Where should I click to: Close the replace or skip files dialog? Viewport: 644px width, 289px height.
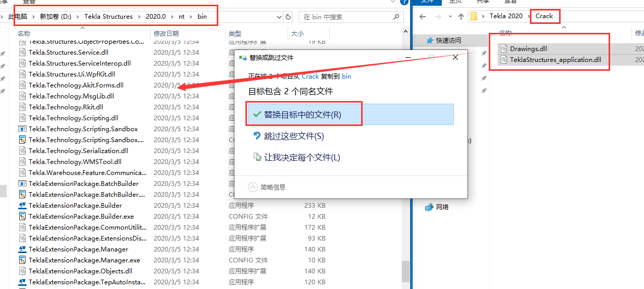pos(455,58)
